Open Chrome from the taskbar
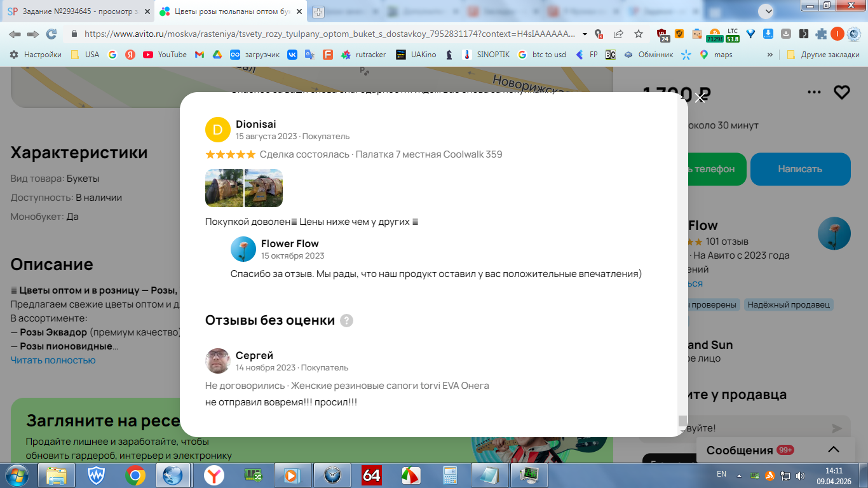 [135, 475]
